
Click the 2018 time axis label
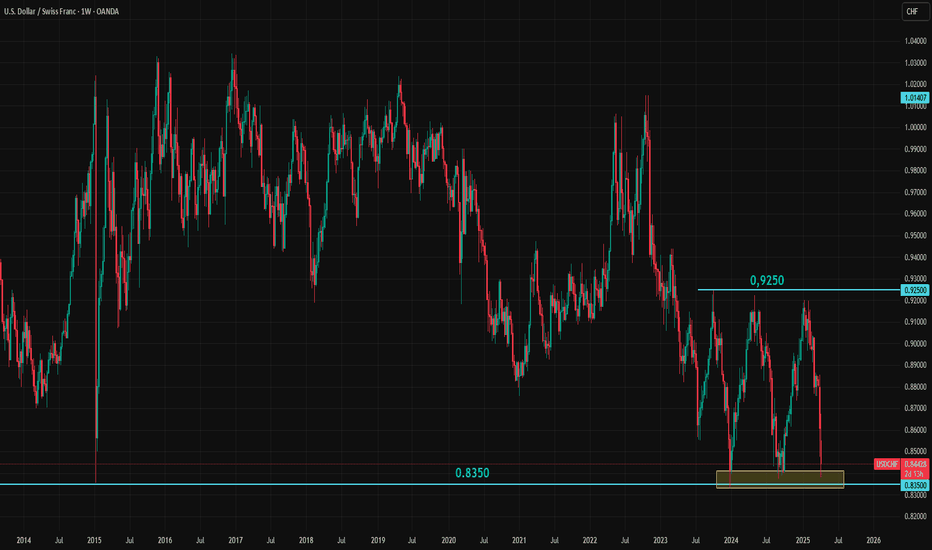pos(306,540)
